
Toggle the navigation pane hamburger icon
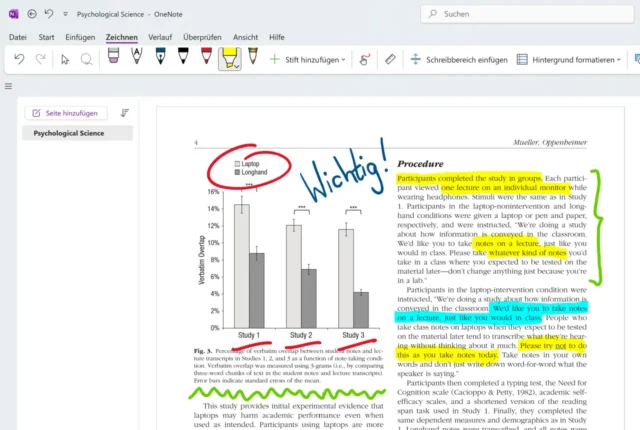click(9, 86)
